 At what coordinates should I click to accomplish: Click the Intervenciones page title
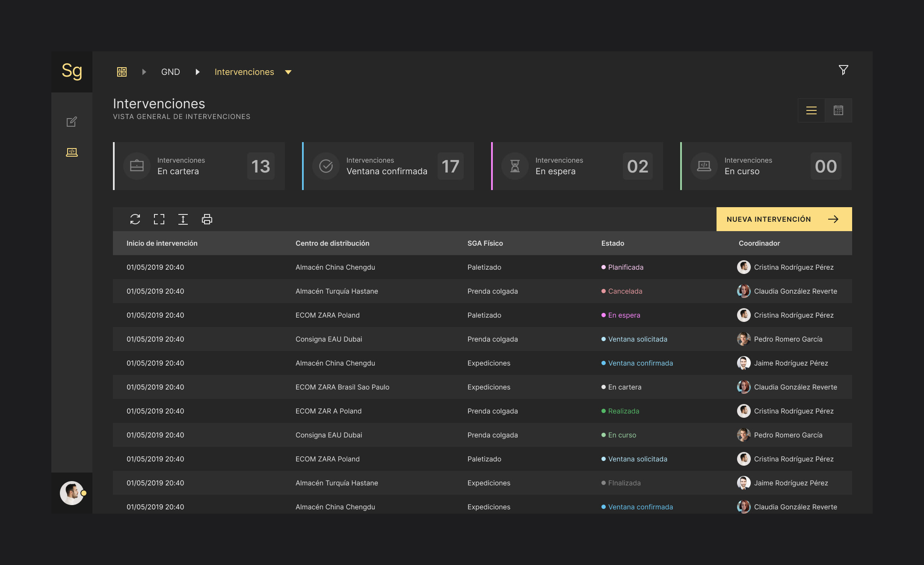(x=159, y=104)
